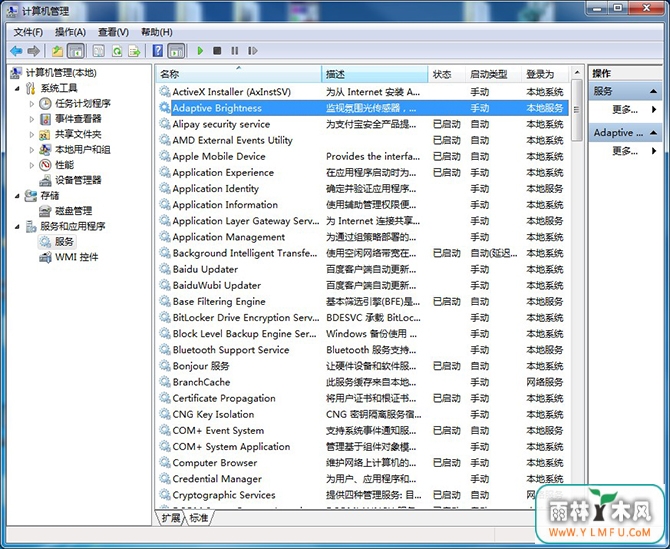Click the Restart service icon
The width and height of the screenshot is (670, 549).
tap(253, 51)
